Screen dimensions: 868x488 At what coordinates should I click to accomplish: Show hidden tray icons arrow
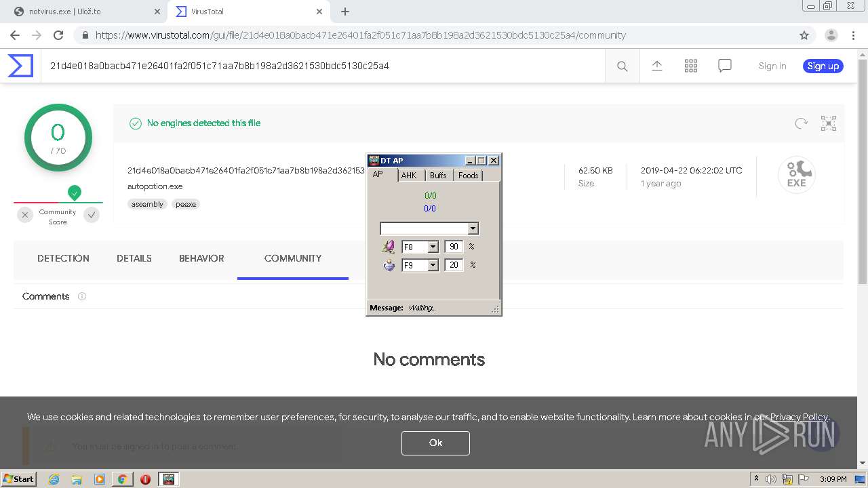(x=756, y=479)
